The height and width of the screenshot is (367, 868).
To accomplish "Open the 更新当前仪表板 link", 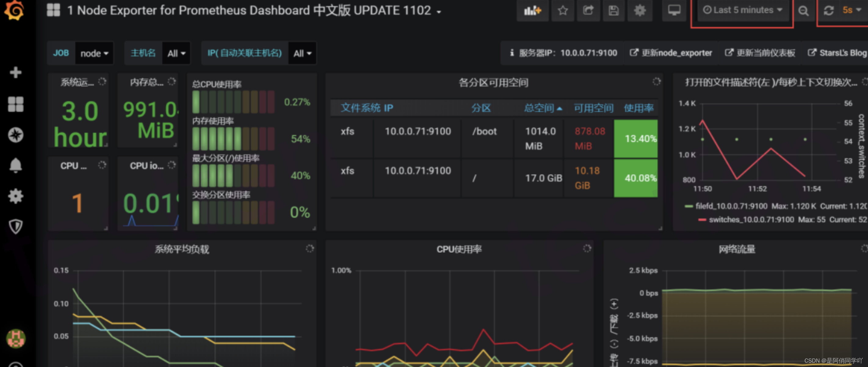I will pyautogui.click(x=760, y=53).
